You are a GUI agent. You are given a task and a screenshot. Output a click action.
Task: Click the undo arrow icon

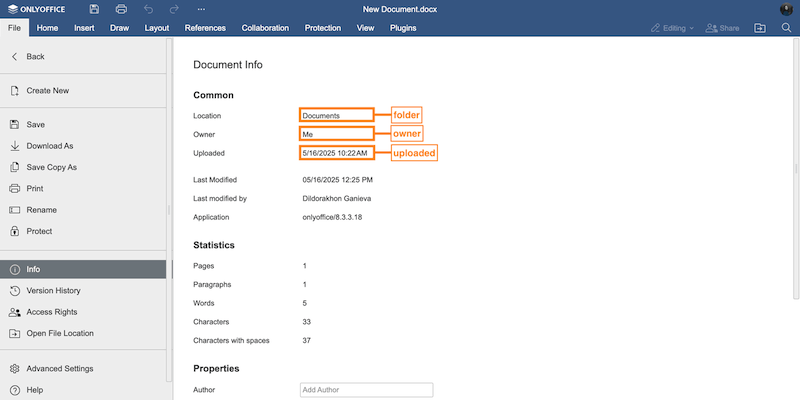pyautogui.click(x=148, y=9)
